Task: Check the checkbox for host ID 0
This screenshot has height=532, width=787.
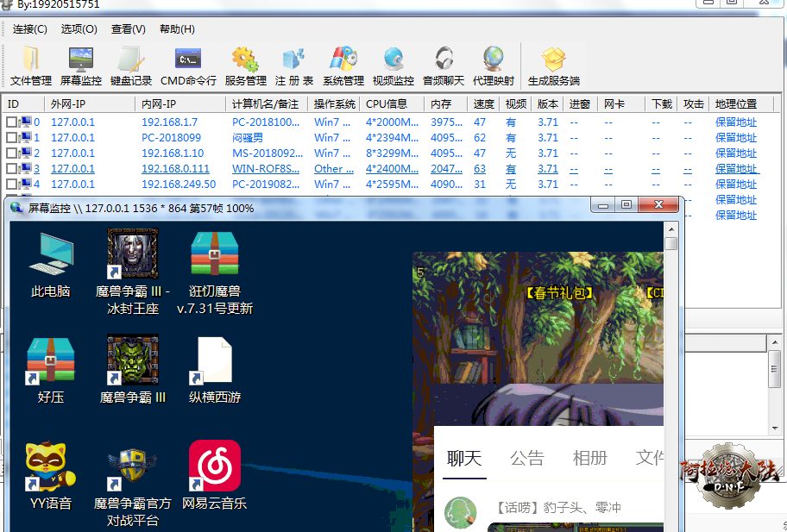Action: click(x=12, y=122)
